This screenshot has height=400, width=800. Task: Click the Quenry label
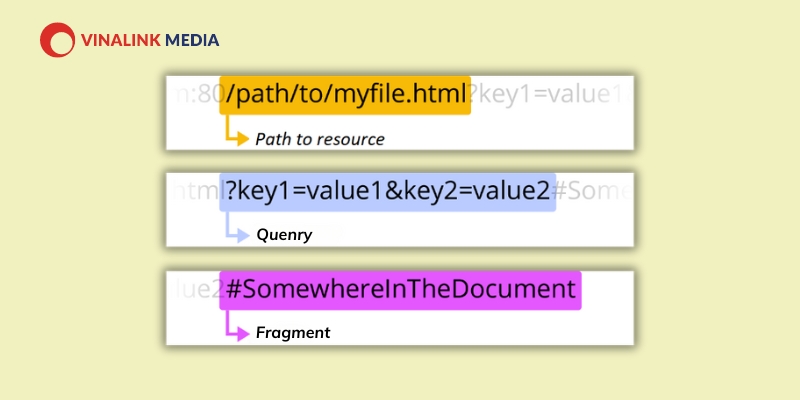[x=284, y=235]
